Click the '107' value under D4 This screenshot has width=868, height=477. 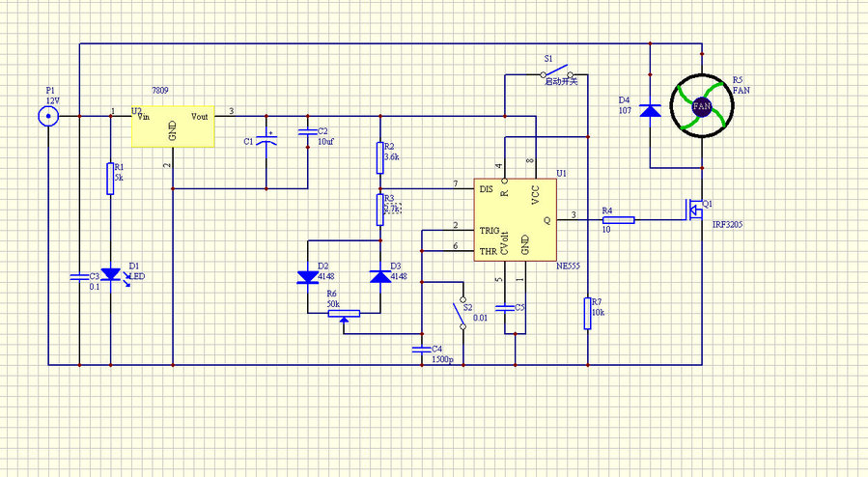pyautogui.click(x=625, y=111)
